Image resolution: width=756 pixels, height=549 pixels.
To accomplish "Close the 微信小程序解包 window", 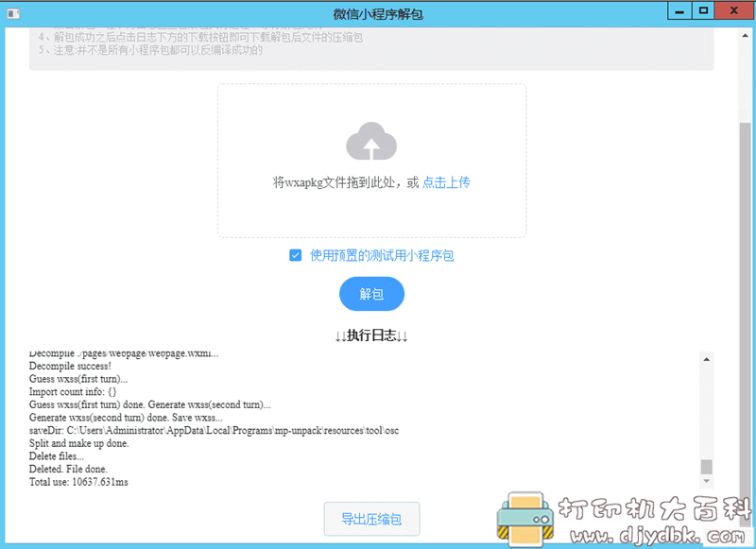I will pyautogui.click(x=734, y=11).
